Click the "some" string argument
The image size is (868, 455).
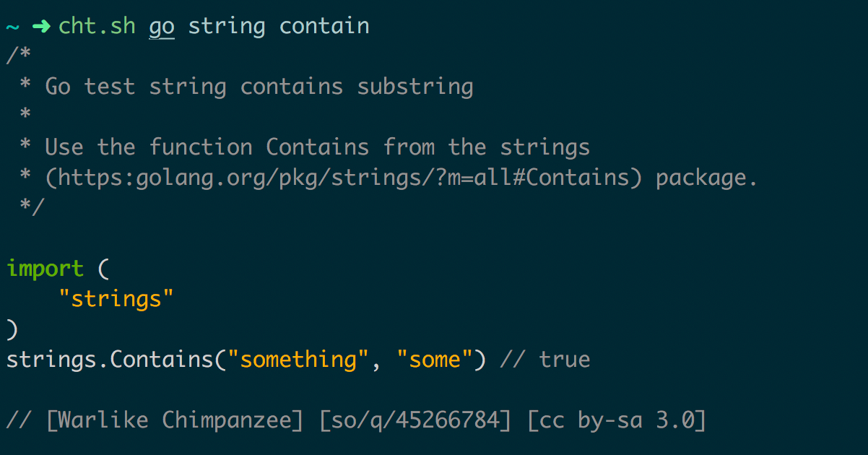pos(435,360)
